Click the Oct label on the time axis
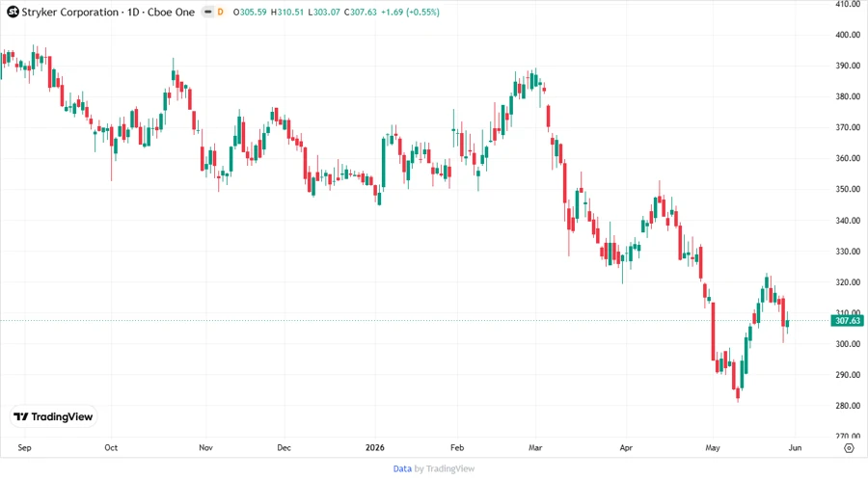The width and height of the screenshot is (868, 480). click(x=111, y=447)
